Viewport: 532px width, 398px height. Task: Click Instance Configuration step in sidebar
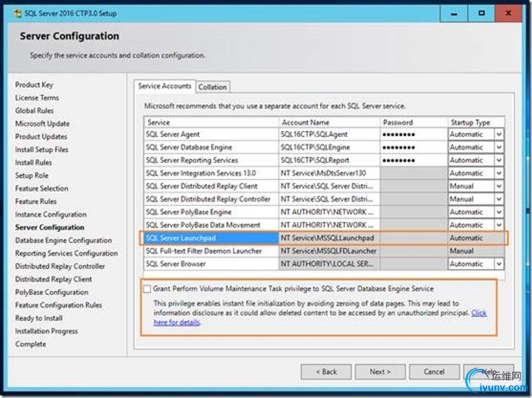pos(51,214)
